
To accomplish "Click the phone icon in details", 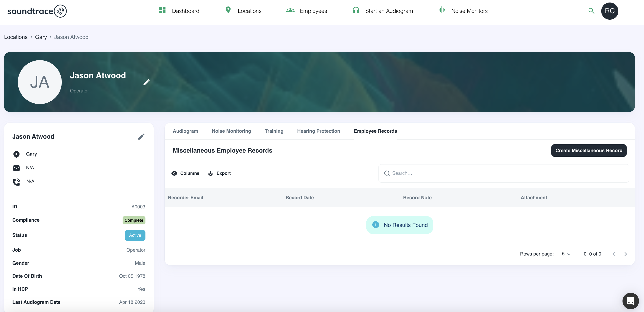I will [x=16, y=182].
